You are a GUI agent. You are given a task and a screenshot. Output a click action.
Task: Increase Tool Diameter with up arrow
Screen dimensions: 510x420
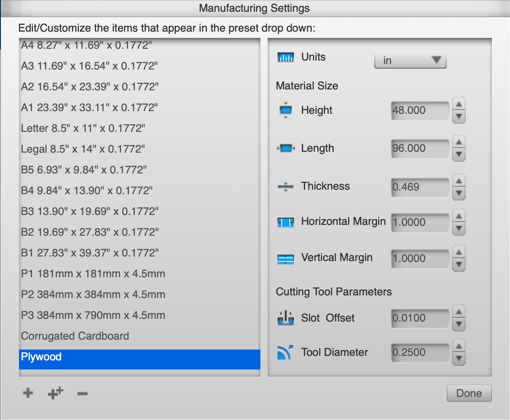pos(458,346)
